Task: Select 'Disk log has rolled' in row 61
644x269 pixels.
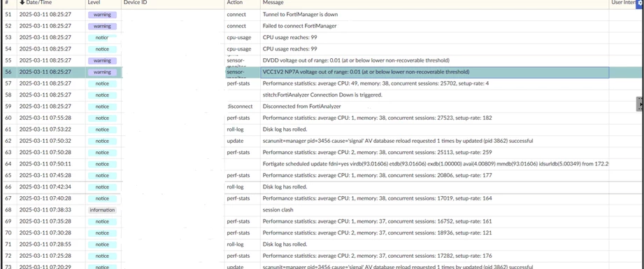Action: click(285, 130)
